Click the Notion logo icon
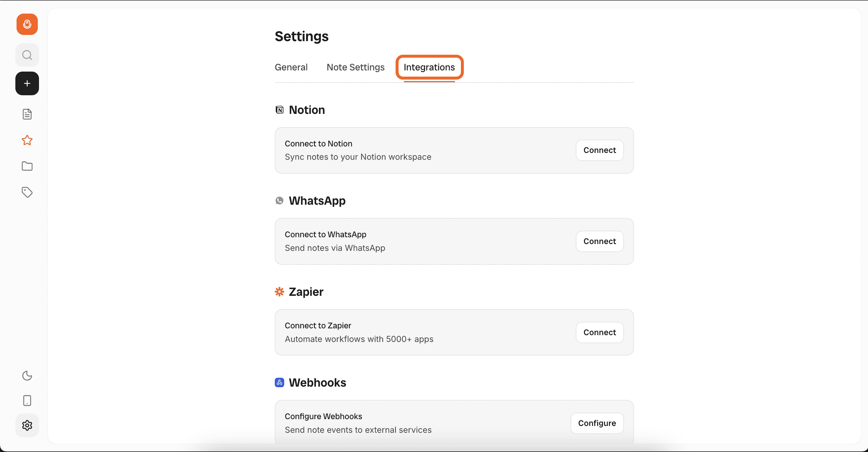The height and width of the screenshot is (452, 868). (279, 110)
